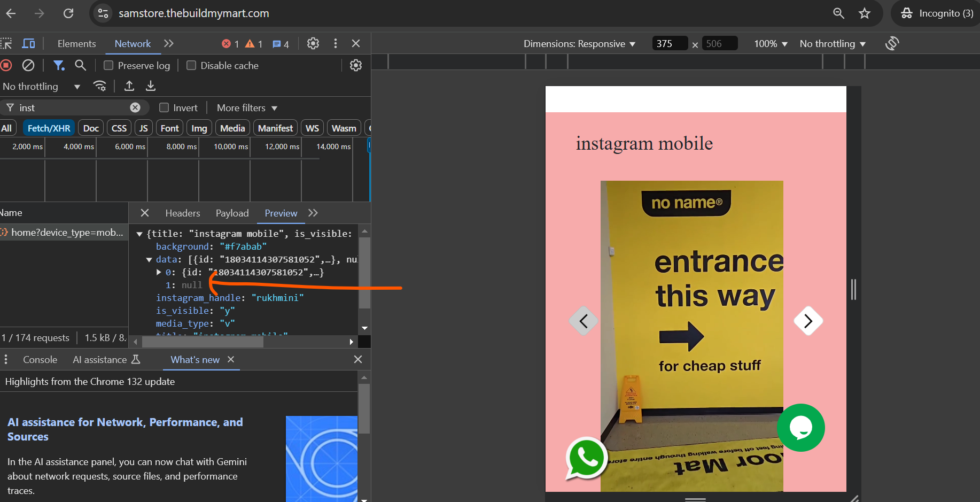Filter requests by Img type
This screenshot has height=502, width=980.
tap(199, 128)
